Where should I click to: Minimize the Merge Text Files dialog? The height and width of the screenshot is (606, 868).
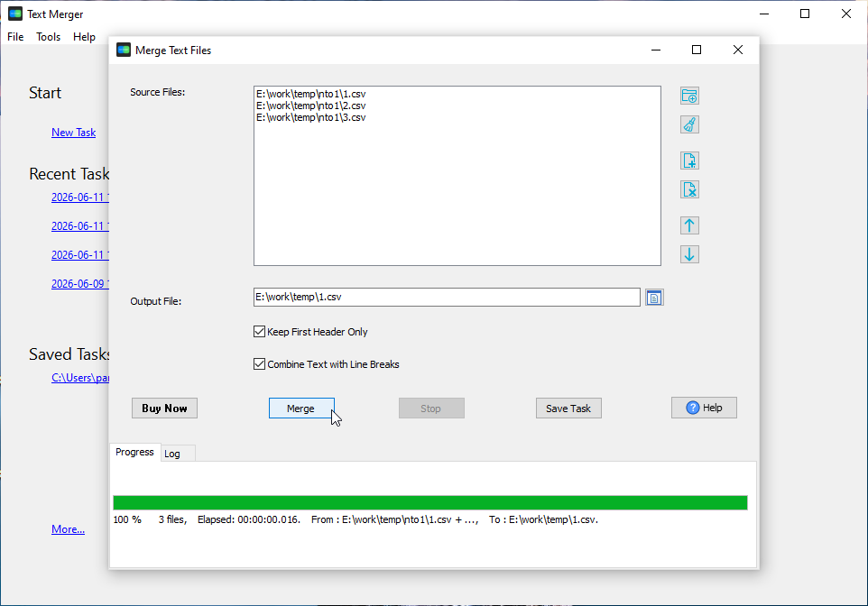(656, 50)
